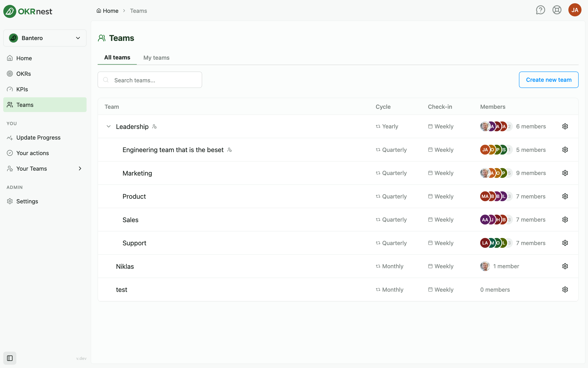The image size is (588, 368).
Task: Click '6 members' in Leadership row
Action: [531, 126]
